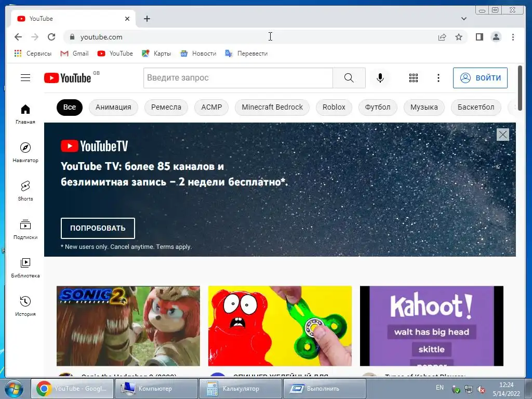Open the YouTube bookmark in bookmarks bar

pos(115,54)
